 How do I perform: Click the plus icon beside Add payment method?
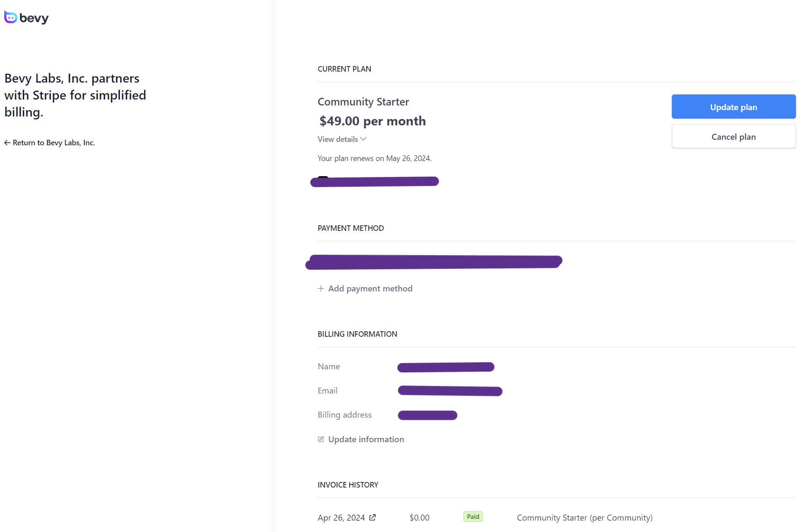(321, 288)
